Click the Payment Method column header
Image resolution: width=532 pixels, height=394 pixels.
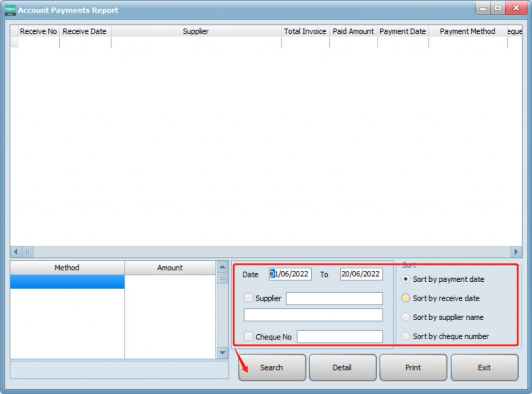pyautogui.click(x=468, y=31)
